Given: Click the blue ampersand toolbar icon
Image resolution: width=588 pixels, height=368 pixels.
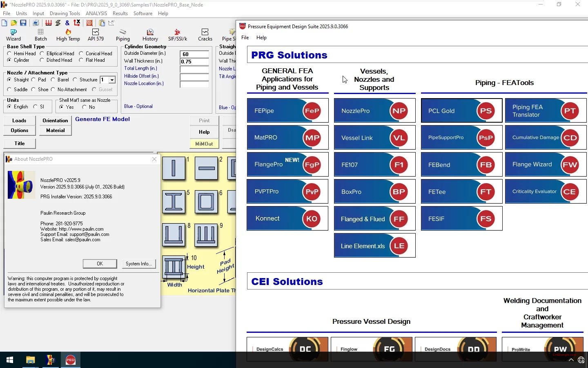Looking at the screenshot, I should pyautogui.click(x=67, y=23).
